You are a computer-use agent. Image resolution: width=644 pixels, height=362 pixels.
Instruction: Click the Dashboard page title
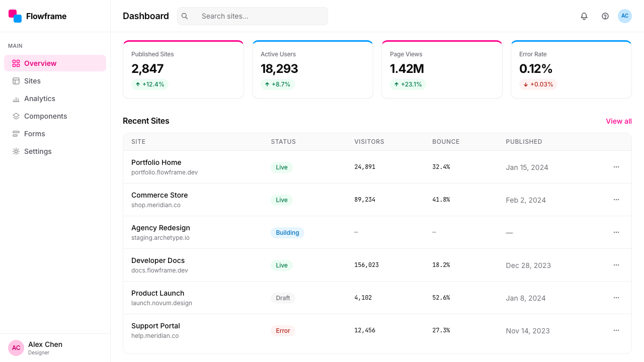pos(146,16)
